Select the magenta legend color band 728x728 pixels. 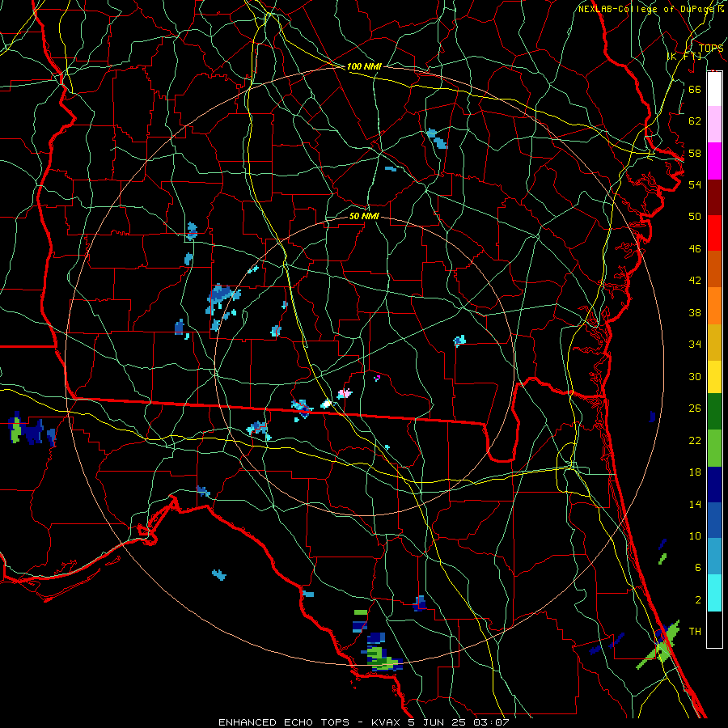pyautogui.click(x=714, y=161)
